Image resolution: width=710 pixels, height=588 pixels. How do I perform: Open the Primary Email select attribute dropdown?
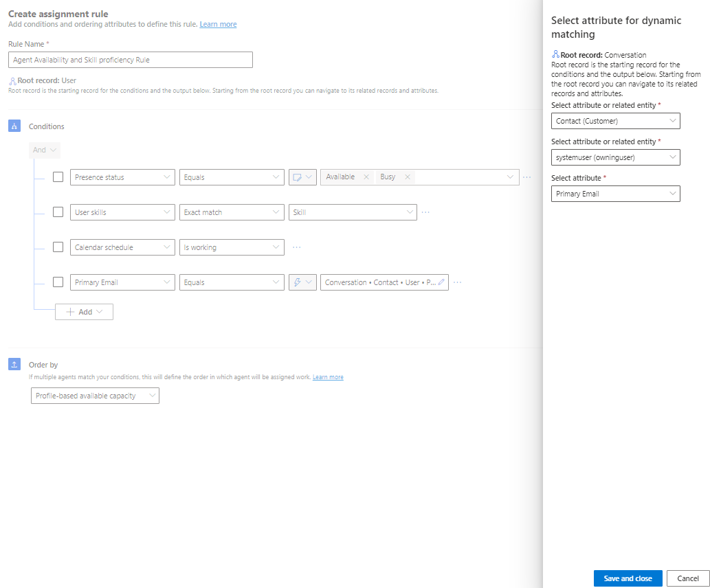pyautogui.click(x=615, y=193)
